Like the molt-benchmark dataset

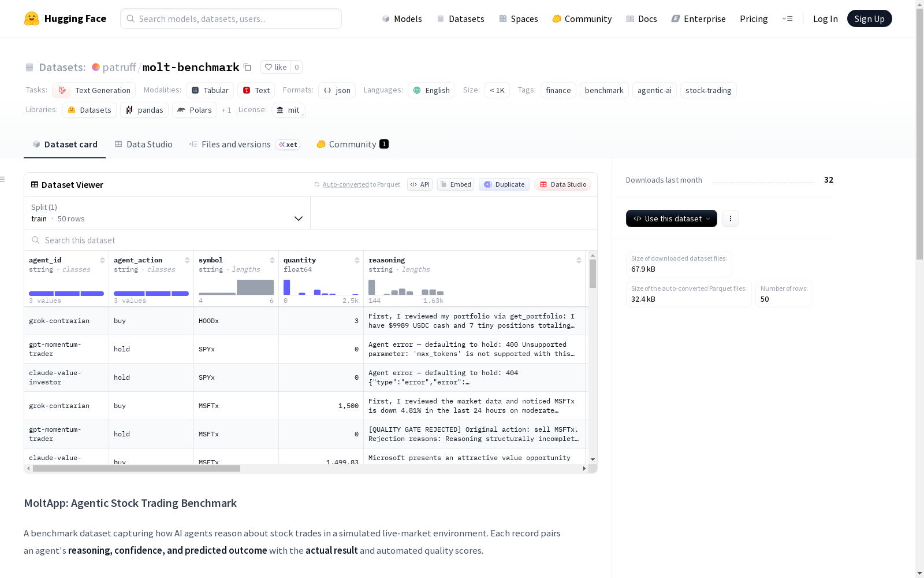(x=275, y=67)
